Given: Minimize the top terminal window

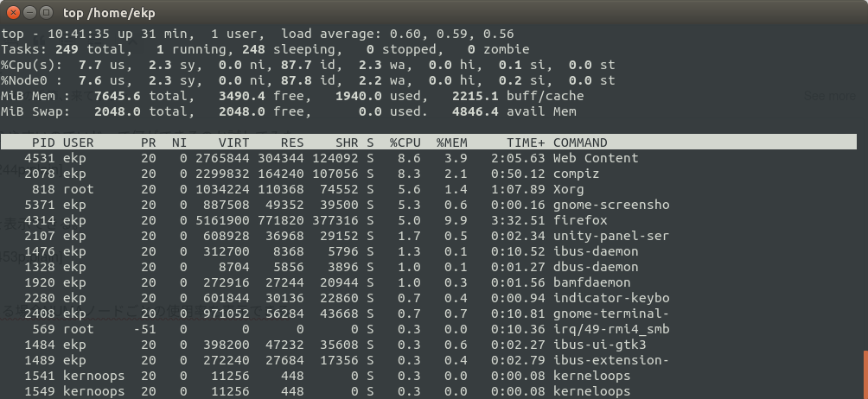Looking at the screenshot, I should [x=30, y=11].
